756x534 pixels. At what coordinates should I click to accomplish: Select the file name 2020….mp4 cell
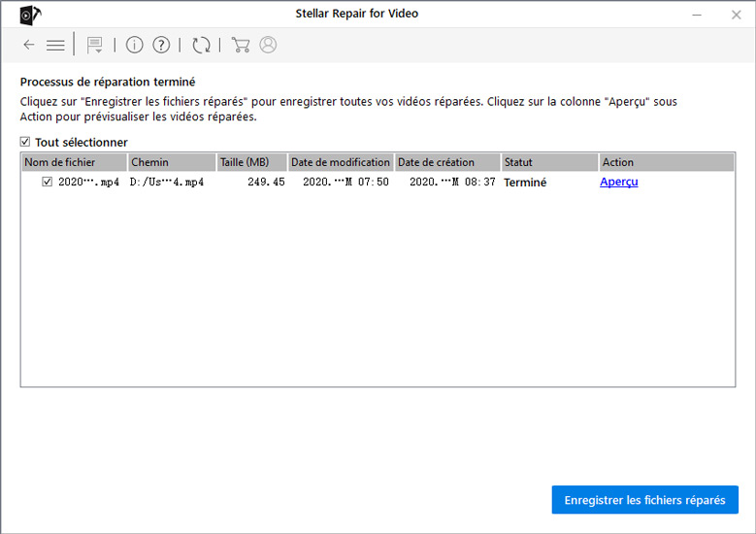click(88, 183)
